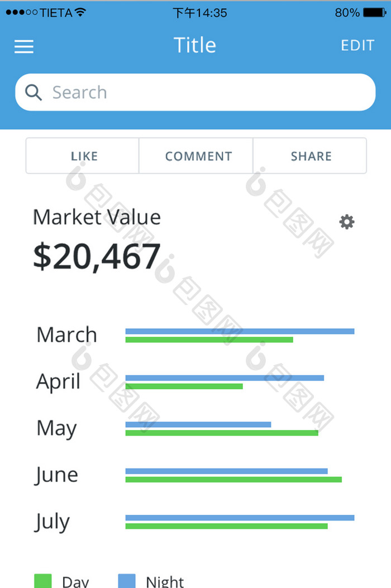Click the green Day legend swatch

click(43, 581)
